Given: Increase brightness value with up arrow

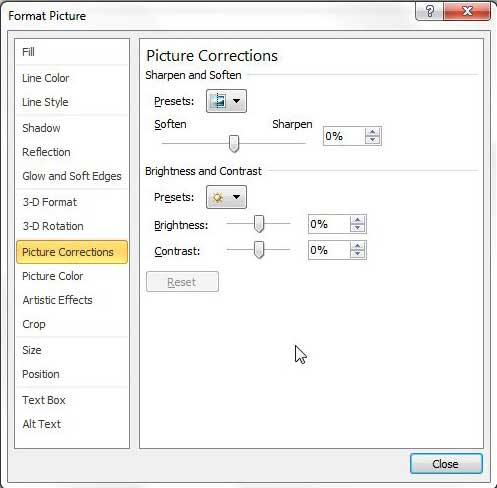Looking at the screenshot, I should (x=357, y=220).
